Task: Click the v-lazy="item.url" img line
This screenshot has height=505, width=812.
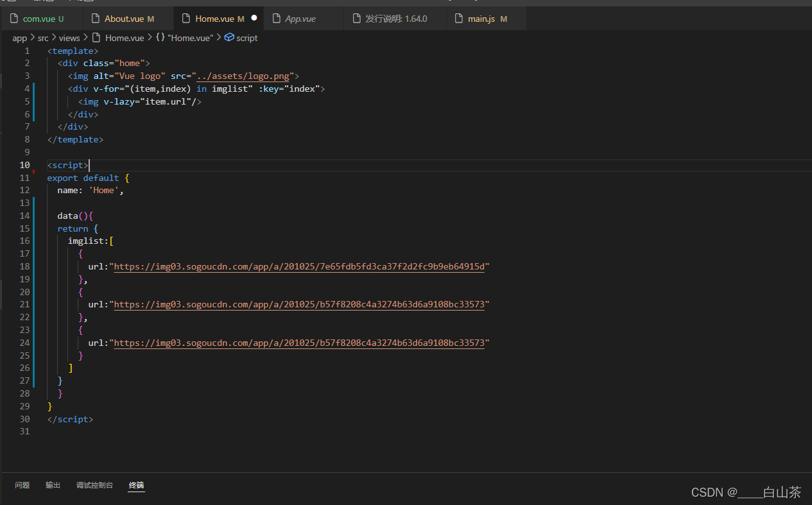Action: (140, 101)
